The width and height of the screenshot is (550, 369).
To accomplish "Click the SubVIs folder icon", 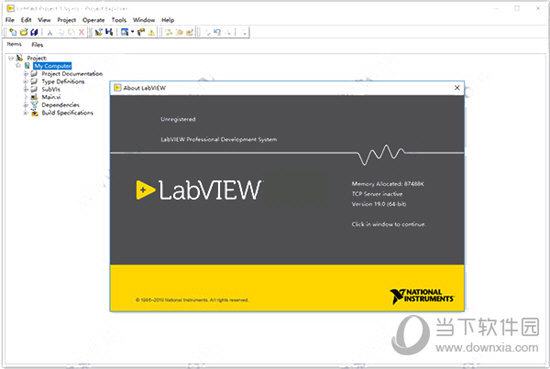I will click(x=34, y=89).
